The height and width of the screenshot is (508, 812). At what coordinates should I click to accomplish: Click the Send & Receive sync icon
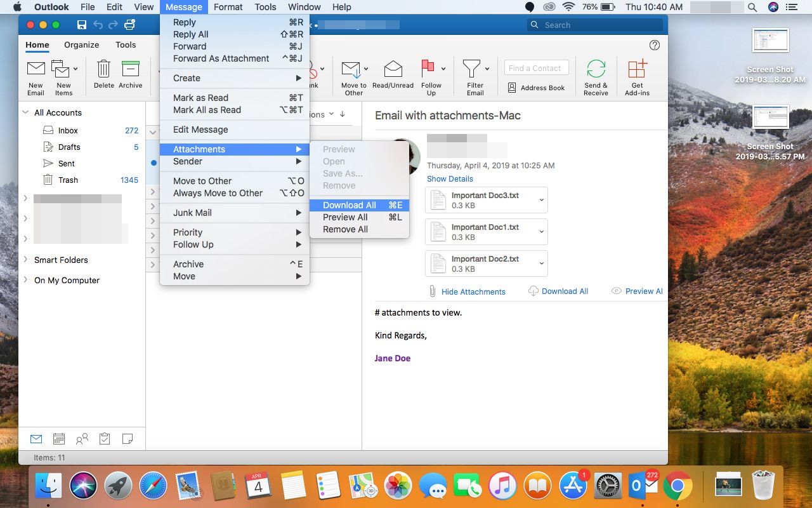(596, 69)
